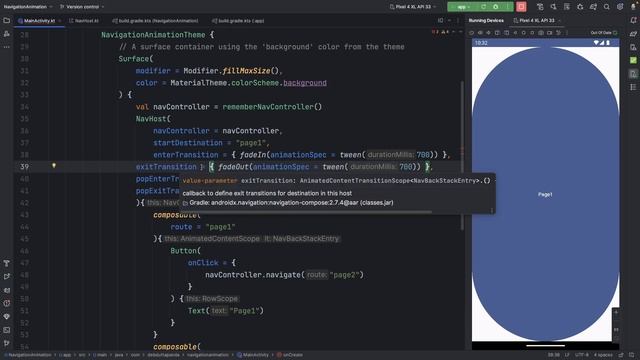This screenshot has height=360, width=640.
Task: Open the more tool windows ellipsis
Action: [x=7, y=47]
